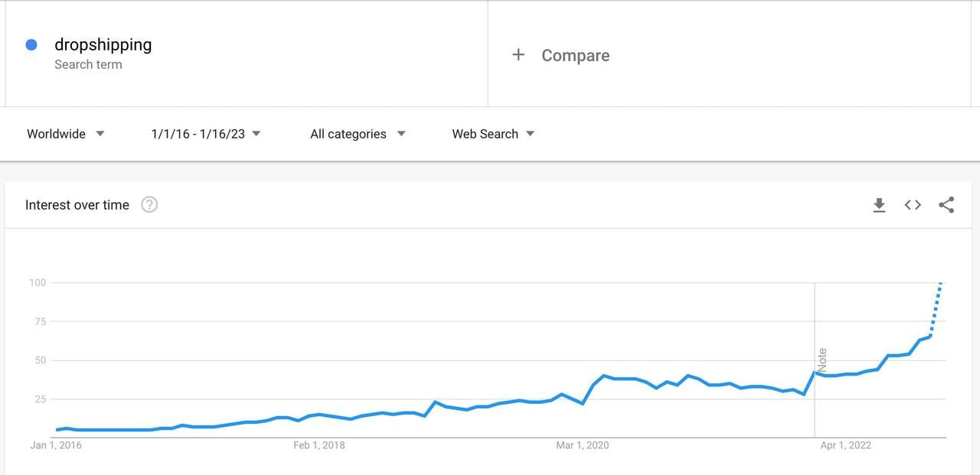Share the Interest over time chart
980x475 pixels.
tap(946, 205)
